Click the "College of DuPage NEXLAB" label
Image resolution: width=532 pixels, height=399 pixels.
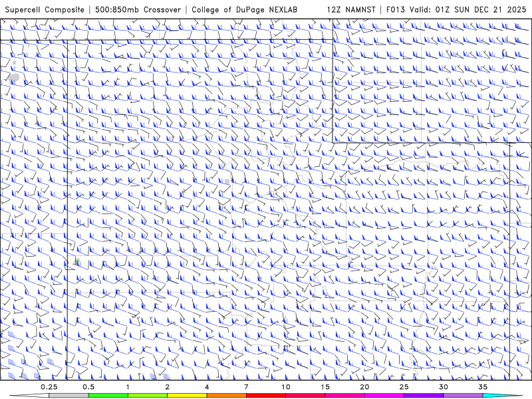244,10
